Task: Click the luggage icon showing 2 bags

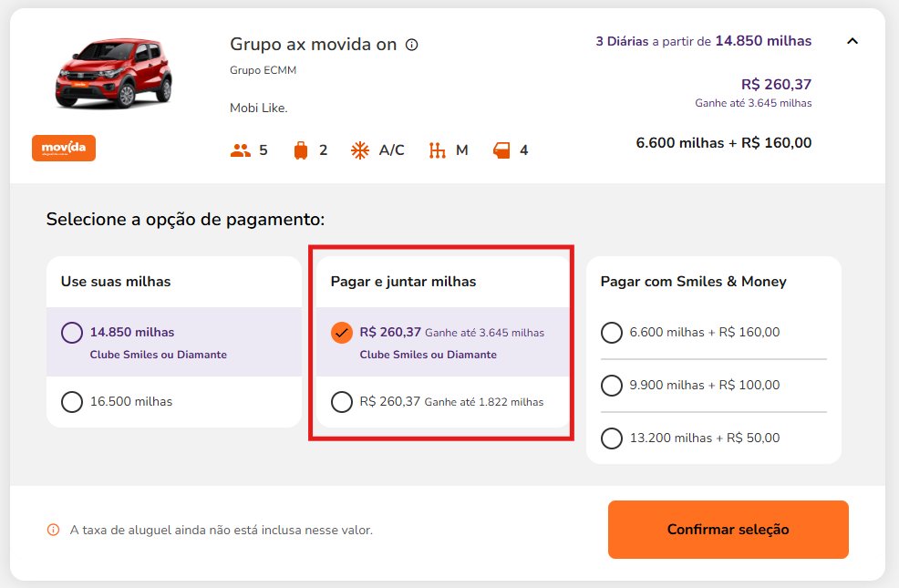Action: 301,150
